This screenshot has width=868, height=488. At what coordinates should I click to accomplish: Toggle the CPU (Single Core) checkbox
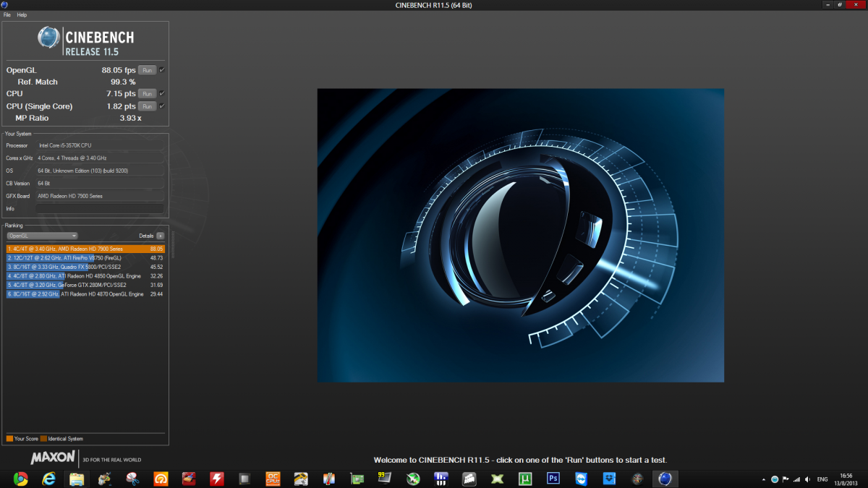point(162,106)
